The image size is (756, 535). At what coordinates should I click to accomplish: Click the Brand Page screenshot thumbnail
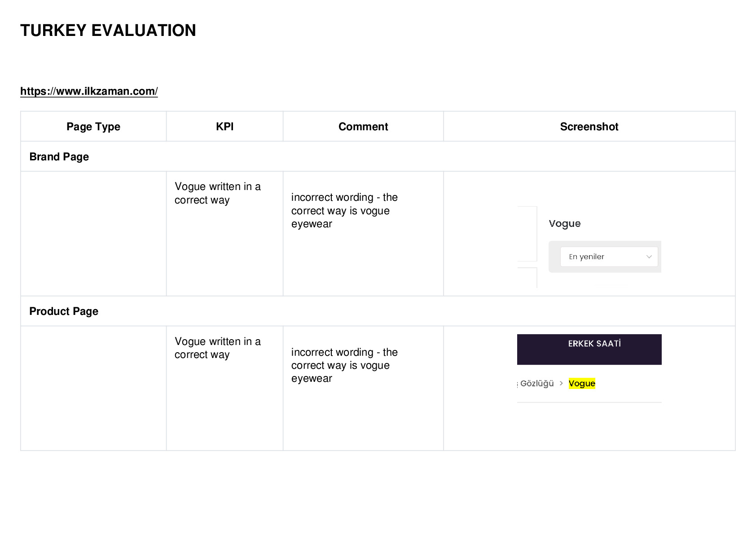(x=589, y=247)
